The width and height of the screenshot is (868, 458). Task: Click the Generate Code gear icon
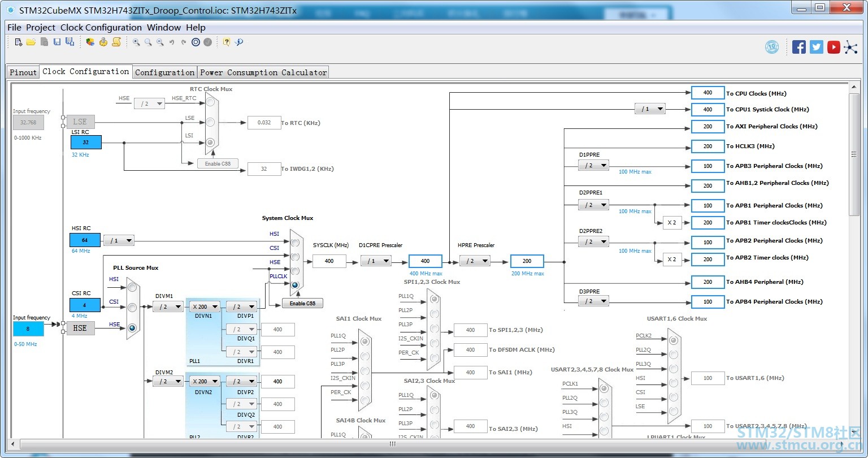[x=103, y=42]
